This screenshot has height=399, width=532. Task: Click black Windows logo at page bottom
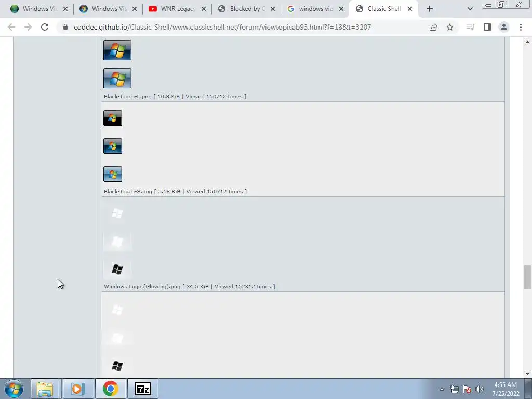pos(117,366)
